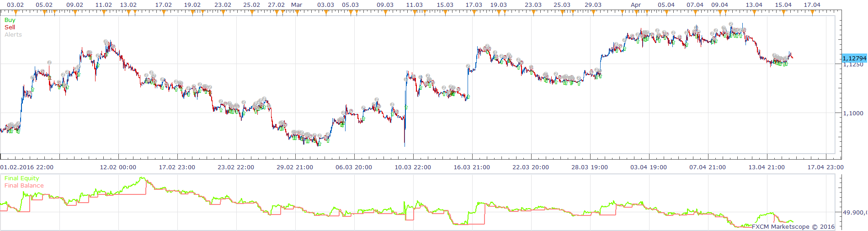Click the 29.02 21:00 time label

(295, 167)
